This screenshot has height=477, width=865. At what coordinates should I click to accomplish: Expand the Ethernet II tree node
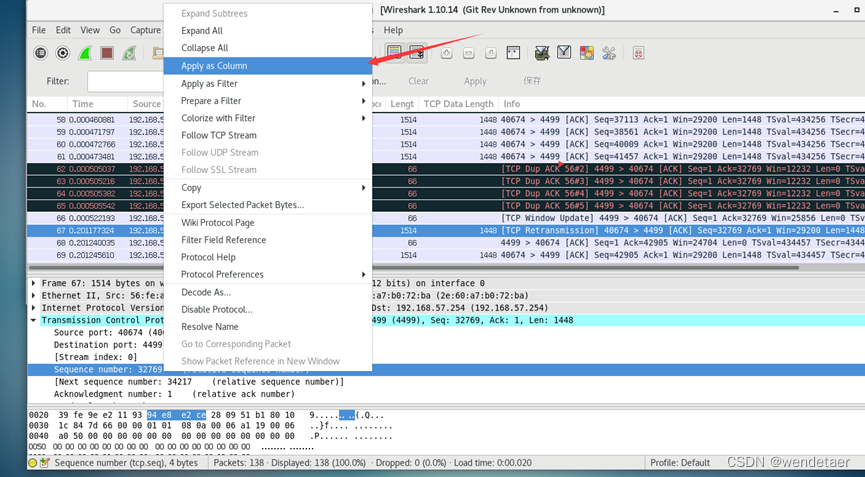[34, 296]
